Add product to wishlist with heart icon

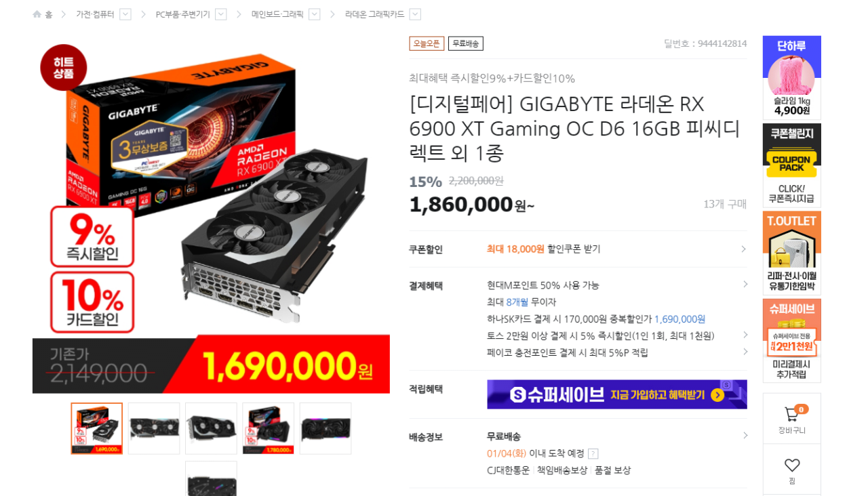(792, 466)
